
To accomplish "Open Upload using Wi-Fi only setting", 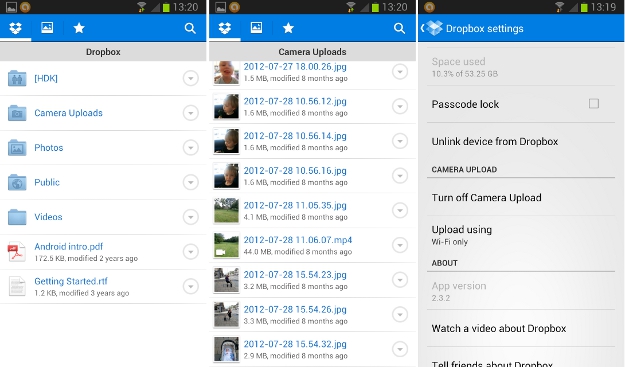I will [521, 235].
